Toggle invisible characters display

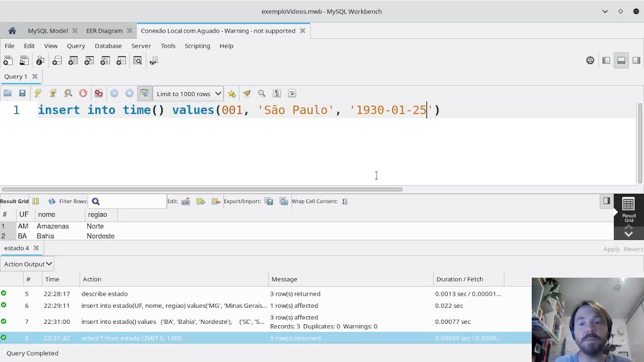click(x=277, y=93)
